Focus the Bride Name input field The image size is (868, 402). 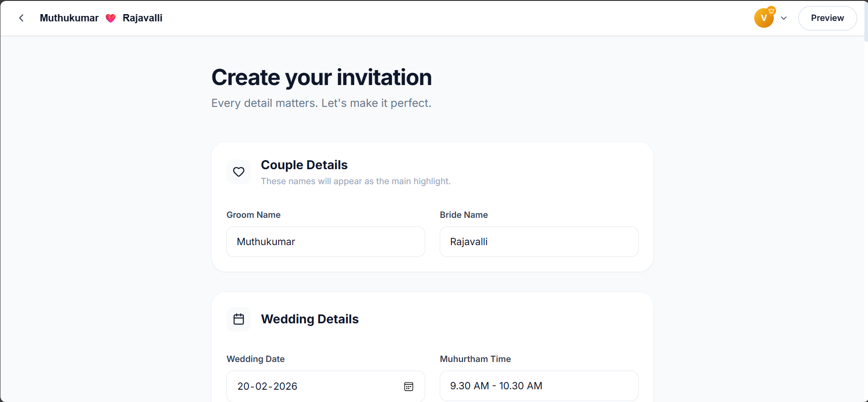coord(539,242)
